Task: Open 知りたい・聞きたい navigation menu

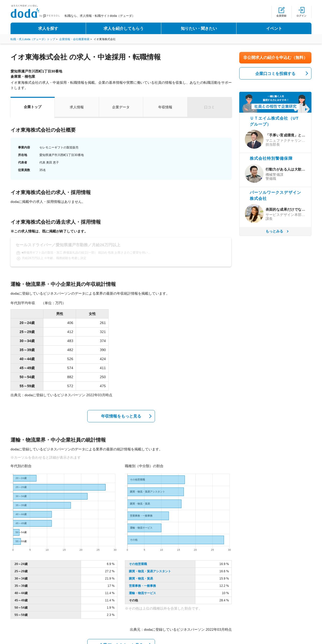Action: [199, 28]
